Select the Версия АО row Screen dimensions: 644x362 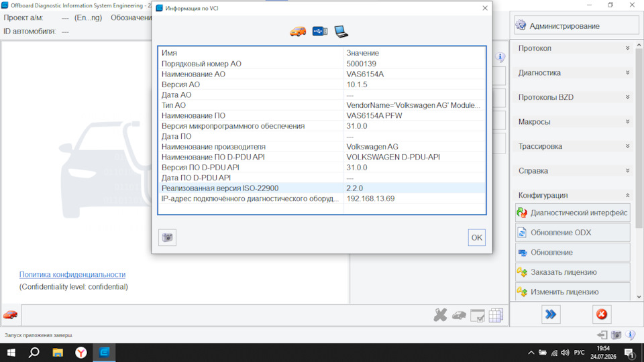[x=321, y=84]
